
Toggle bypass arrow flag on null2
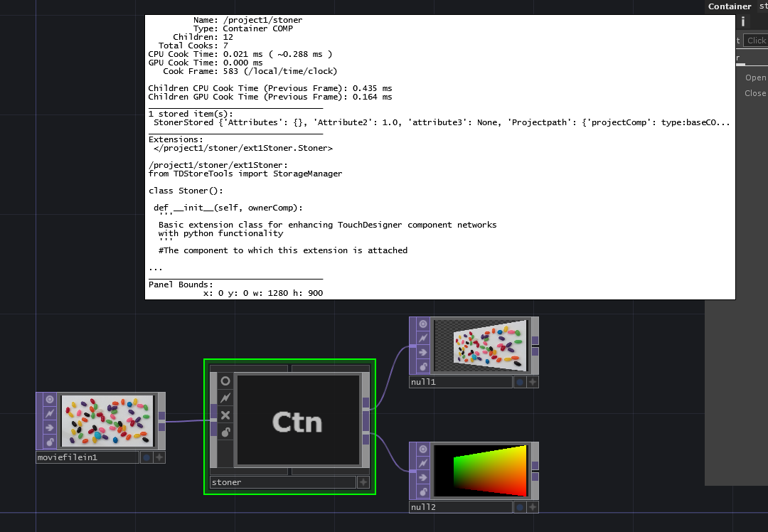point(423,478)
